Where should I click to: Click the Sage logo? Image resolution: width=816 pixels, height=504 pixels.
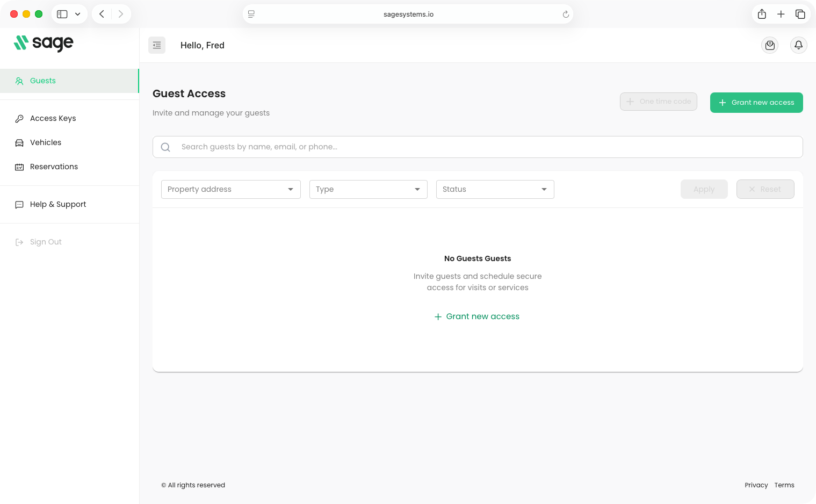[44, 43]
